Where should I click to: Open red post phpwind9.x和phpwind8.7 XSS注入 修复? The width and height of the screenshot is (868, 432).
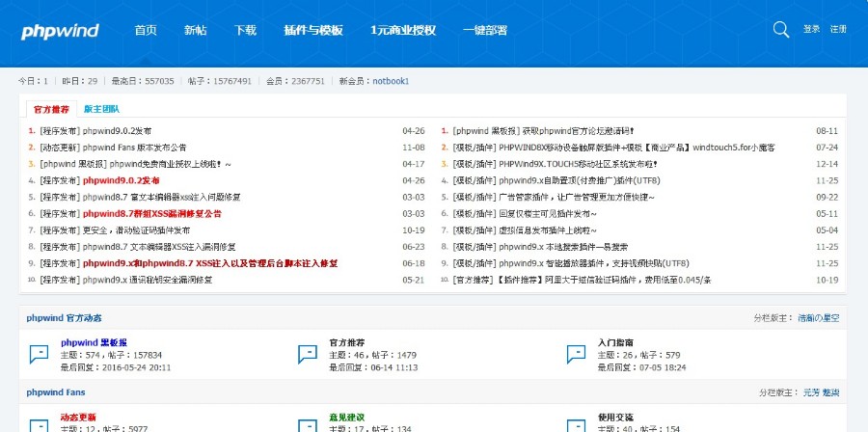(210, 263)
